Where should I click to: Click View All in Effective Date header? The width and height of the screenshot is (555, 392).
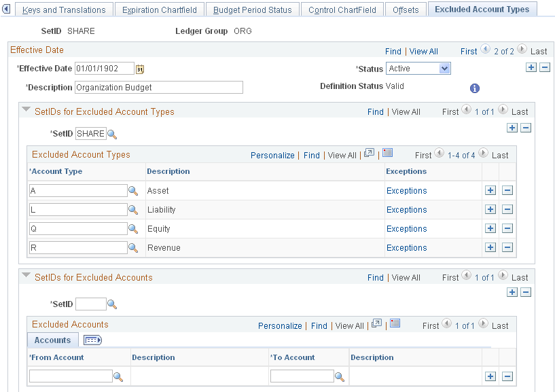(424, 52)
